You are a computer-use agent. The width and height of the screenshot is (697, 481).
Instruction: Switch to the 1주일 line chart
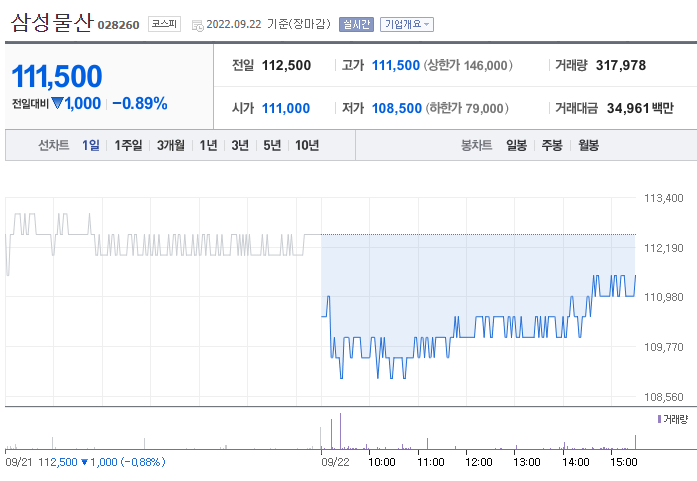click(x=128, y=145)
